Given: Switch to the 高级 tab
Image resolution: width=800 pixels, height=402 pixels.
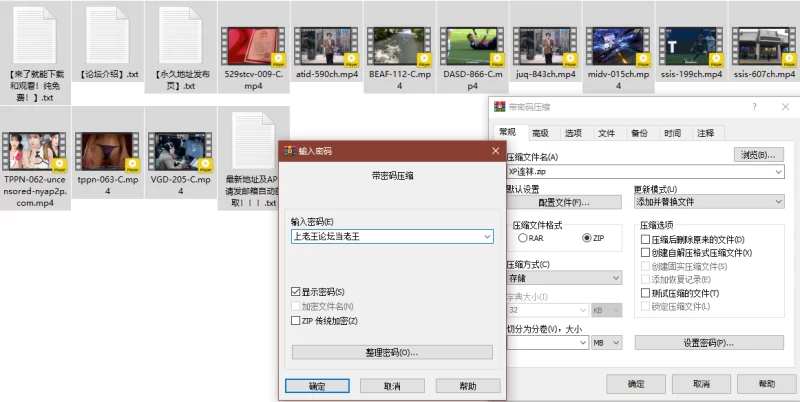Looking at the screenshot, I should tap(540, 133).
